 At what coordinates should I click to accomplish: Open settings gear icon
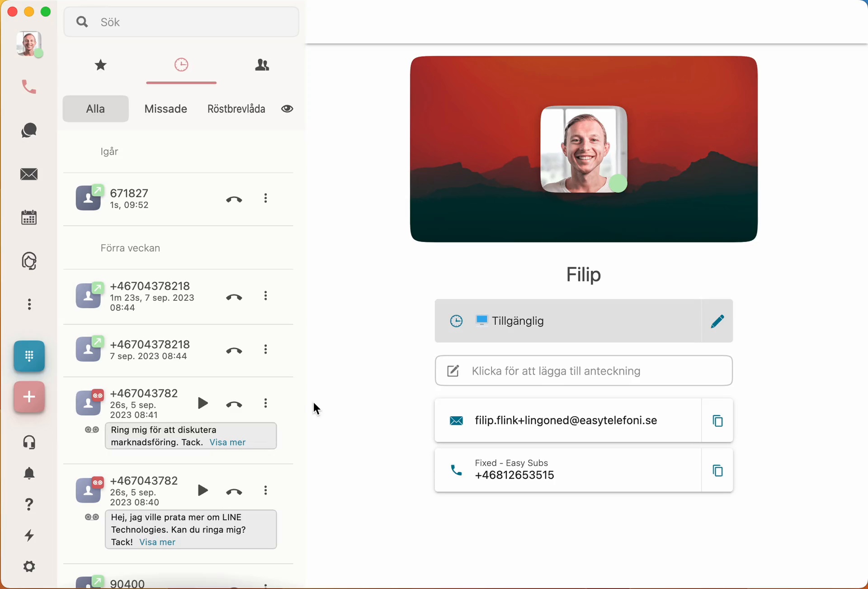(29, 567)
